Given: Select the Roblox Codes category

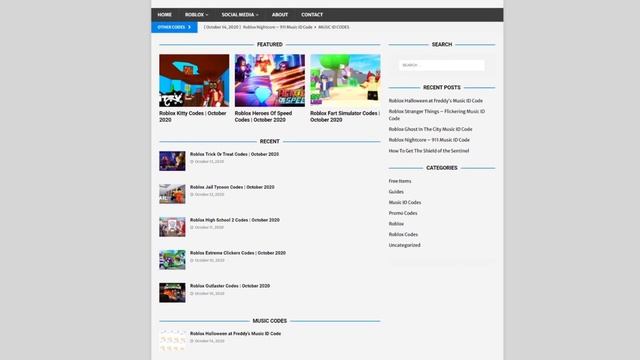Looking at the screenshot, I should point(403,234).
